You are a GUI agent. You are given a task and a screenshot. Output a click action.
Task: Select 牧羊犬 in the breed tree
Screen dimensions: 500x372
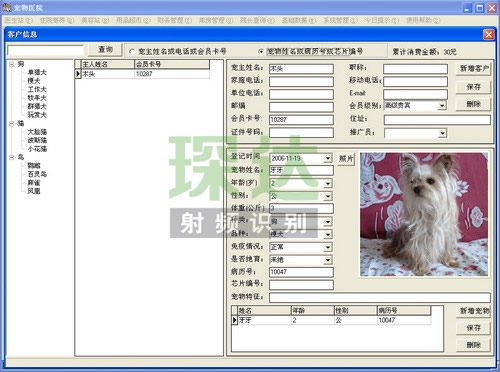(x=37, y=98)
